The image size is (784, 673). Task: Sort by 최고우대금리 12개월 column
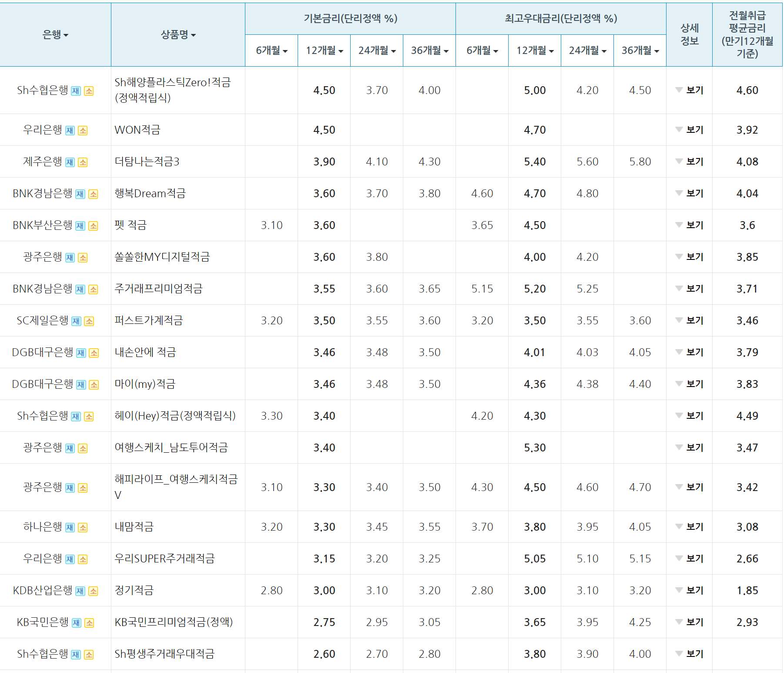click(x=535, y=50)
